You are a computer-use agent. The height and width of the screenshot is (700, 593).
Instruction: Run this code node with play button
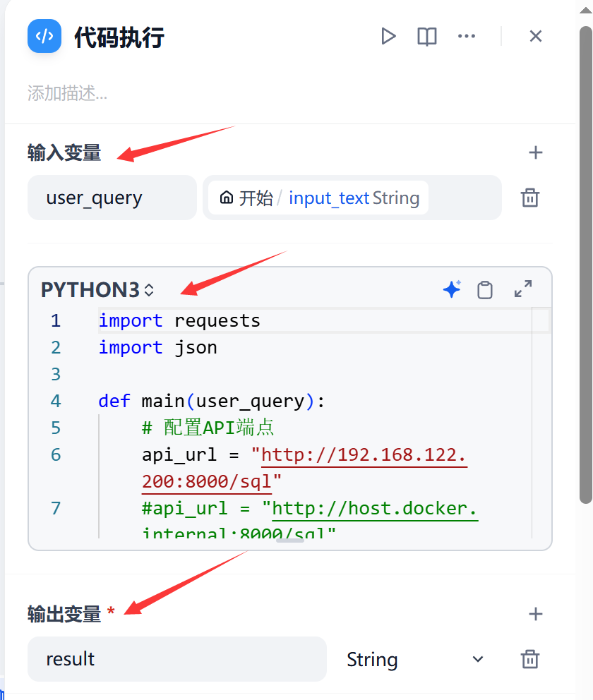tap(388, 36)
